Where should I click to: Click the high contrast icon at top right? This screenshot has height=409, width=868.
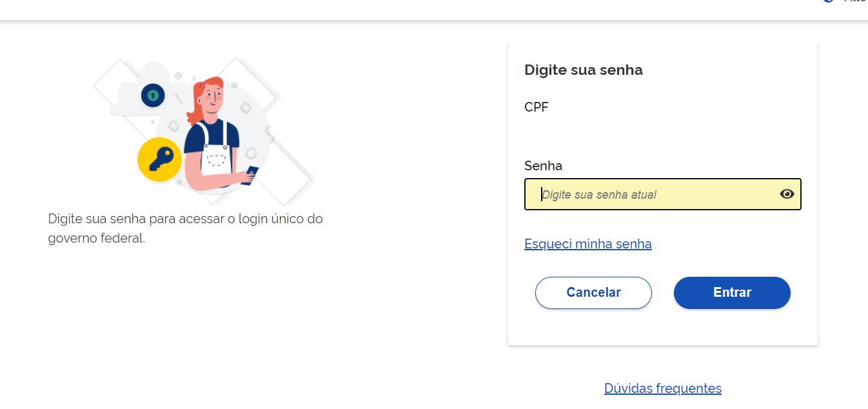pos(829,2)
